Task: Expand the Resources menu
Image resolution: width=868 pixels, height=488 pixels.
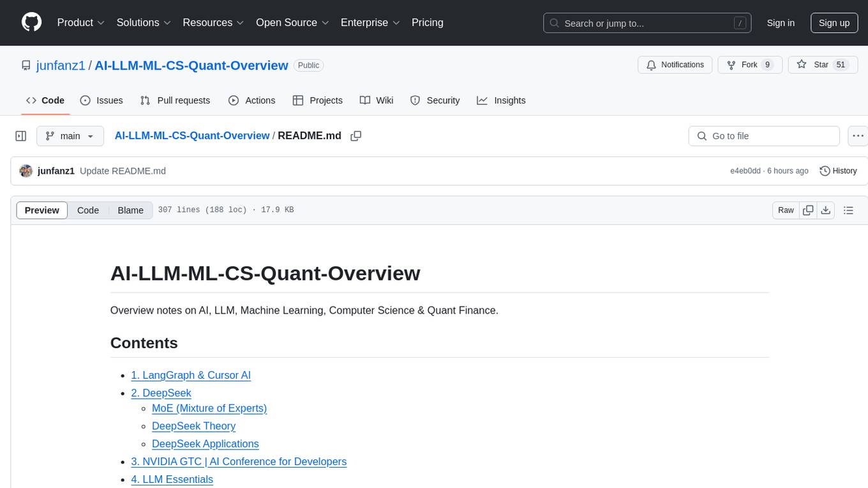Action: pos(213,22)
